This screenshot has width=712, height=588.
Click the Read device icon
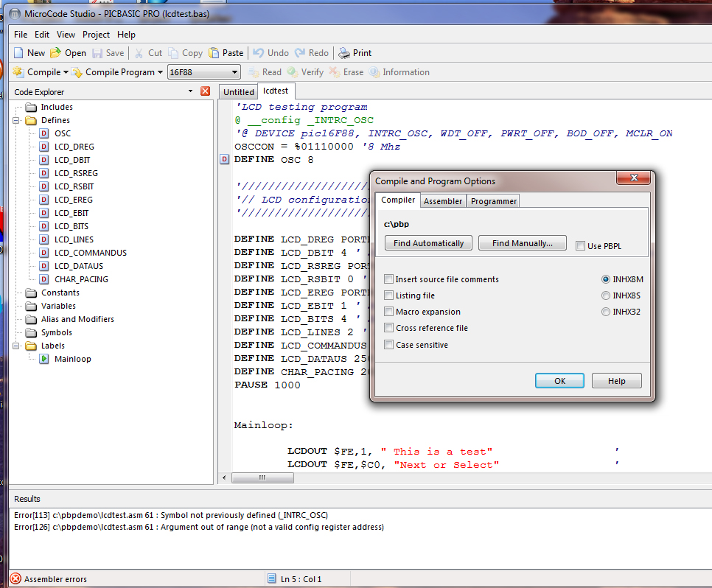(x=254, y=72)
